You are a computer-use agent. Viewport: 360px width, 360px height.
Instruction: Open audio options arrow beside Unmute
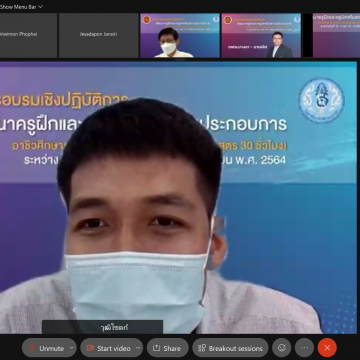click(72, 348)
